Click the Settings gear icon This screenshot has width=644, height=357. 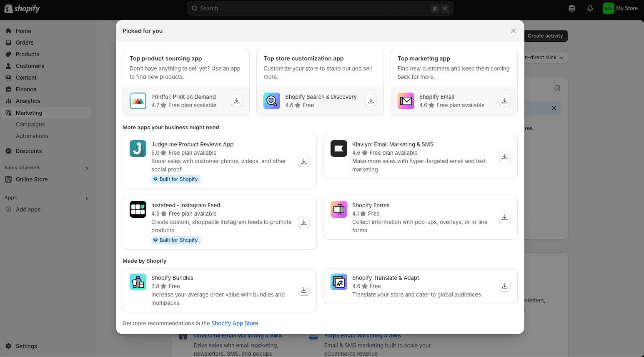(8, 346)
